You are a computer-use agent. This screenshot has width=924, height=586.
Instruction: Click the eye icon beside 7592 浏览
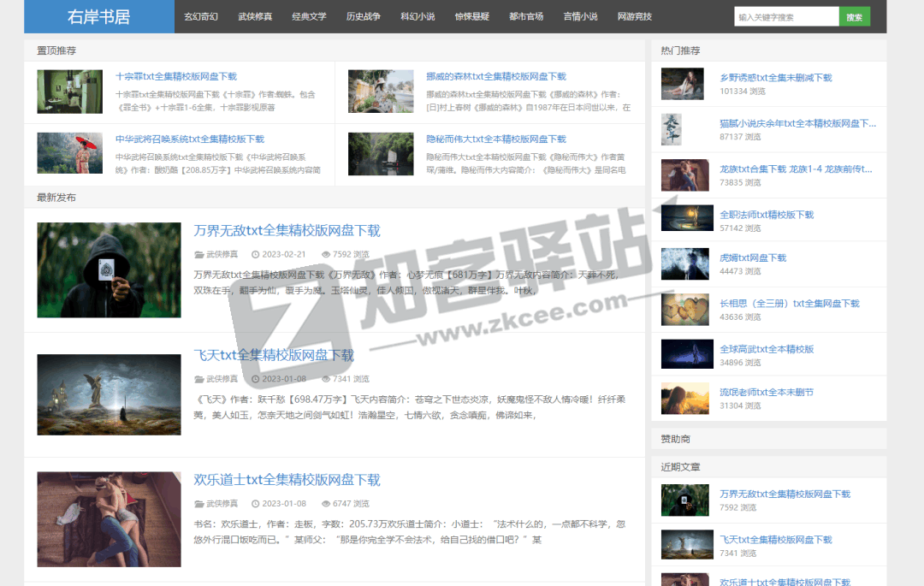[325, 254]
